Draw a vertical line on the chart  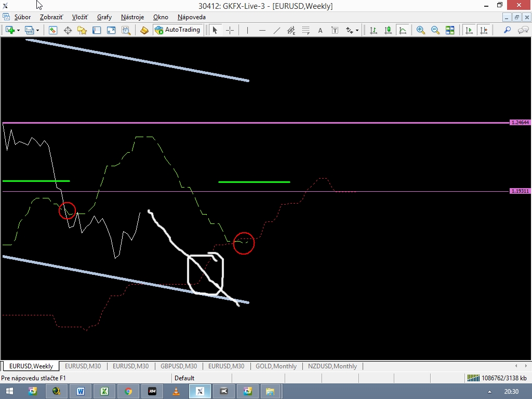click(x=247, y=30)
